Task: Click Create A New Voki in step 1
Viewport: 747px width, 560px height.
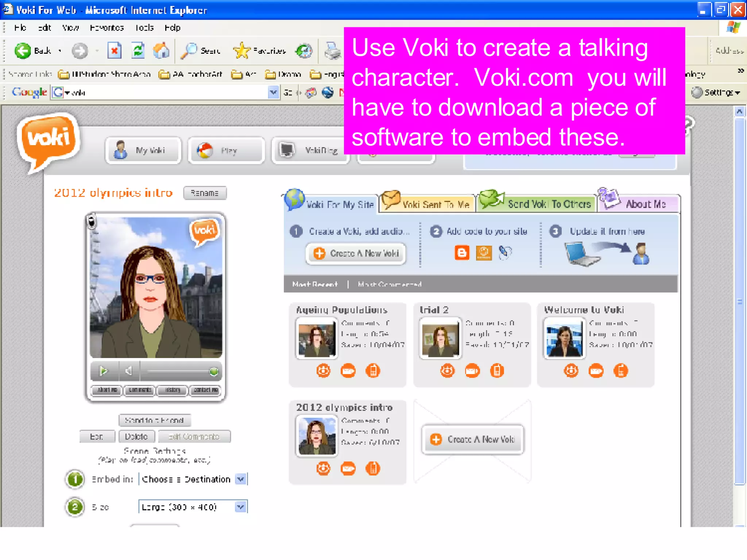Action: pos(356,253)
